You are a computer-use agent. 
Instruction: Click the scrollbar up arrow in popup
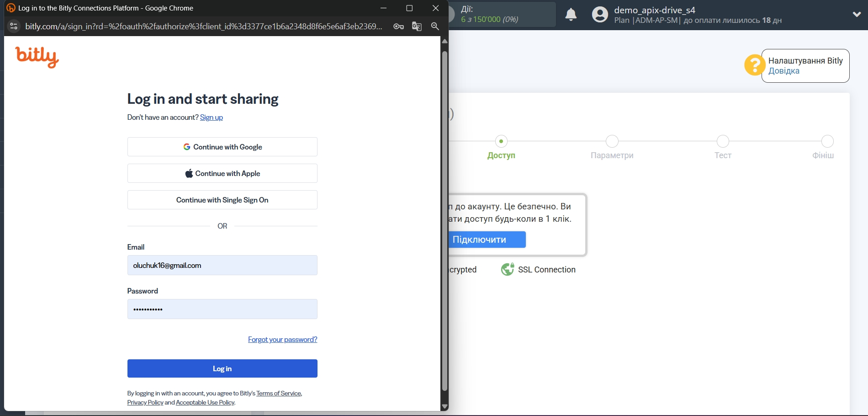[x=445, y=41]
